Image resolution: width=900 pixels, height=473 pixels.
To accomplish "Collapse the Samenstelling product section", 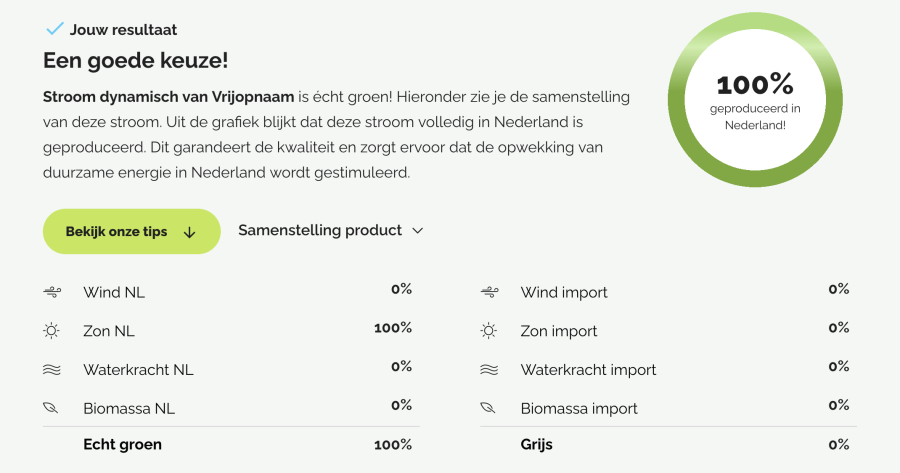I will click(x=320, y=230).
